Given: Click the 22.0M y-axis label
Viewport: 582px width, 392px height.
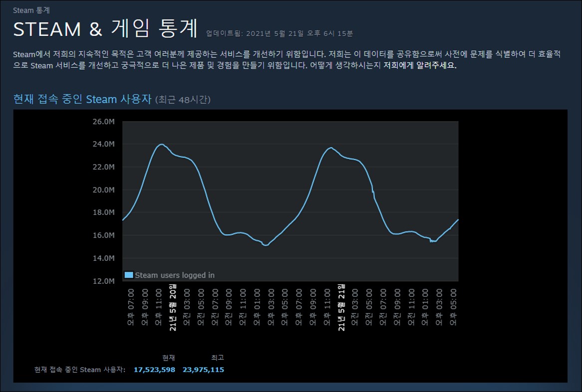Looking at the screenshot, I should (x=103, y=167).
